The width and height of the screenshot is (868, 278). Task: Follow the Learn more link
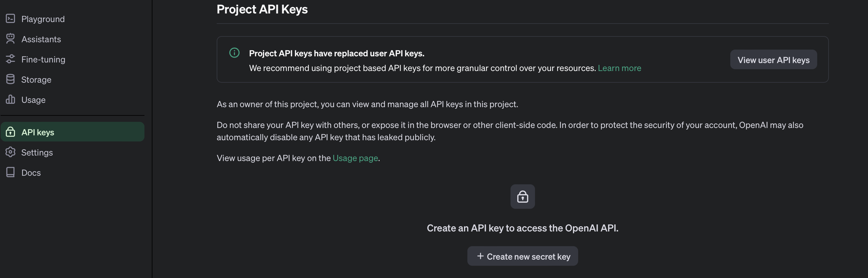point(619,68)
